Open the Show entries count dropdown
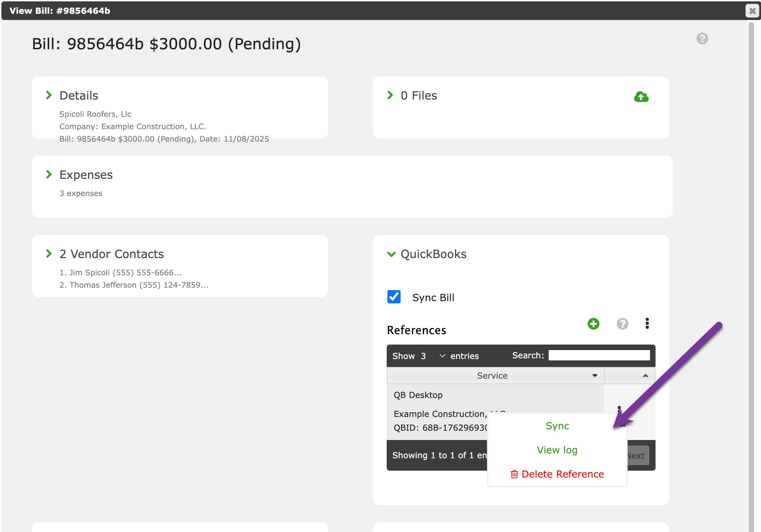 433,356
